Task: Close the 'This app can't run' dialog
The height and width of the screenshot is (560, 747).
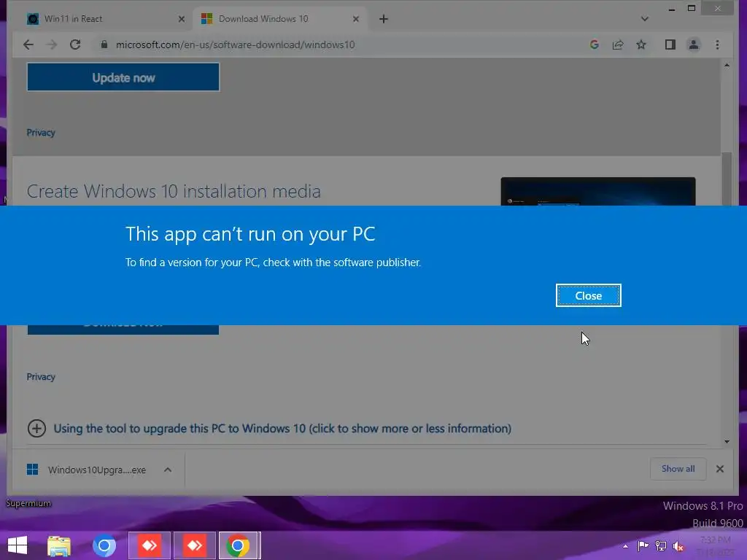Action: coord(589,295)
